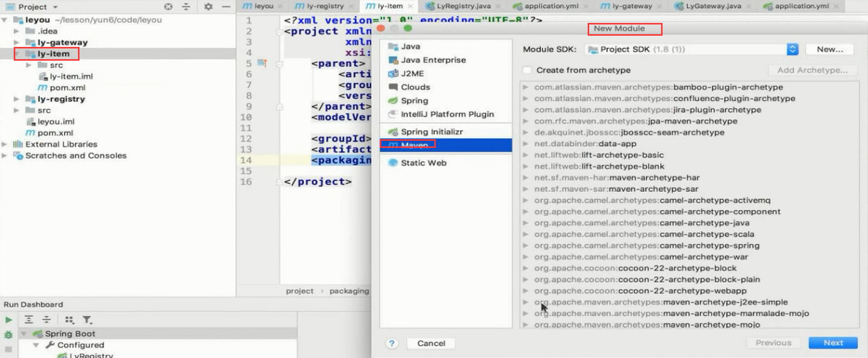
Task: Click the Cancel button
Action: pos(431,343)
